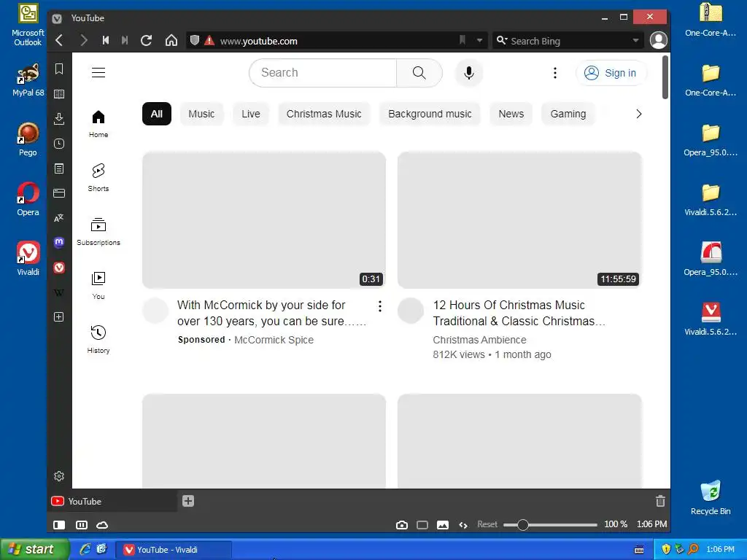Open the Vivaldi web panel
This screenshot has width=747, height=560.
coord(59,267)
